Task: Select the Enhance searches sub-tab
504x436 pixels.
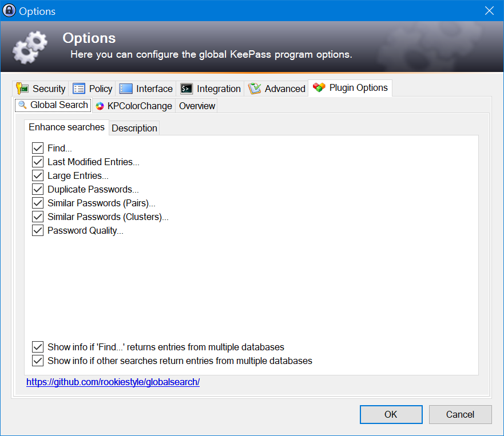Action: 66,127
